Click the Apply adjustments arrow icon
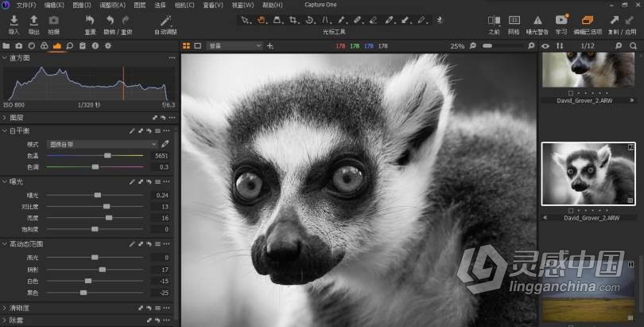644x327 pixels. tap(629, 20)
